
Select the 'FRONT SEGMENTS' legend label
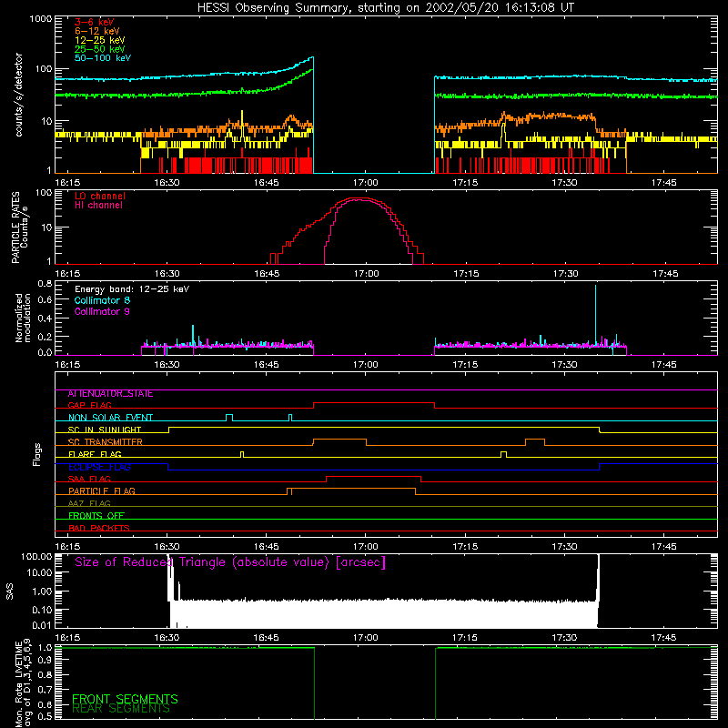coord(125,699)
